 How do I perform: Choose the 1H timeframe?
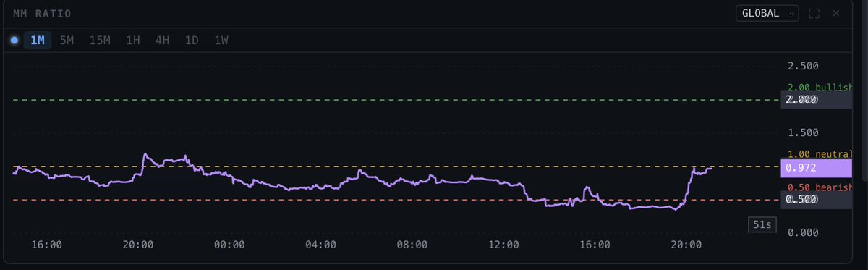tap(133, 41)
